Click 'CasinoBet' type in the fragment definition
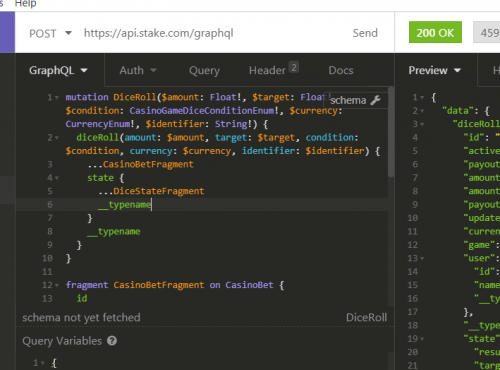The image size is (500, 370). point(249,285)
